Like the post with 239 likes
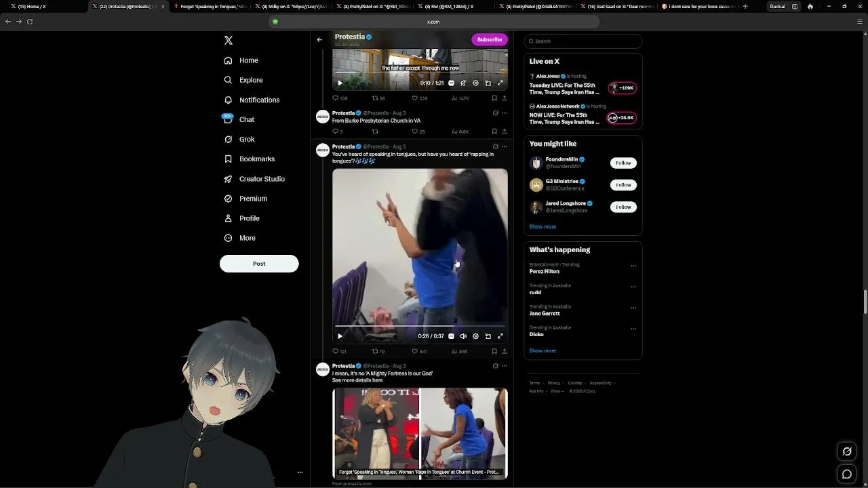 click(419, 98)
